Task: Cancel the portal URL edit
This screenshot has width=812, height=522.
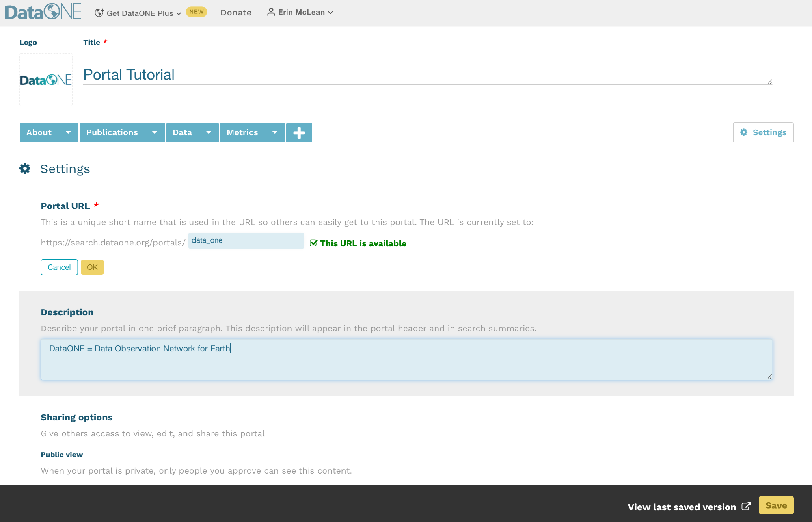Action: click(x=59, y=267)
